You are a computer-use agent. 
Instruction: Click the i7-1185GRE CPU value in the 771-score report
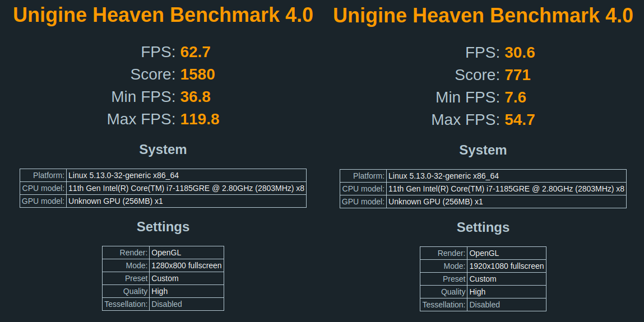[x=506, y=189]
